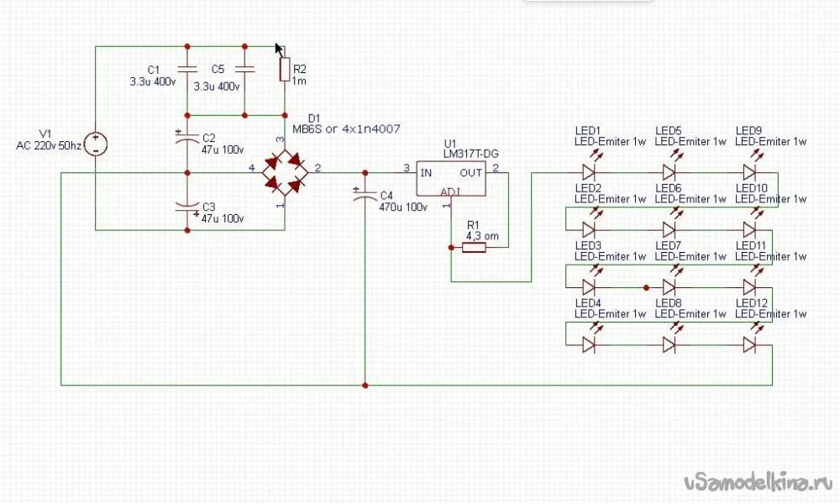Image resolution: width=840 pixels, height=504 pixels.
Task: Select the LED2 diode symbol
Action: click(x=590, y=230)
